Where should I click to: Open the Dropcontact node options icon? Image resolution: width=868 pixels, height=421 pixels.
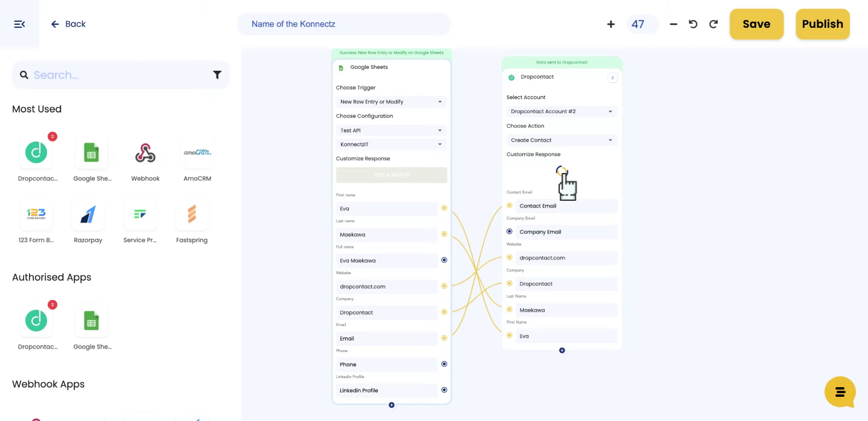pyautogui.click(x=612, y=77)
